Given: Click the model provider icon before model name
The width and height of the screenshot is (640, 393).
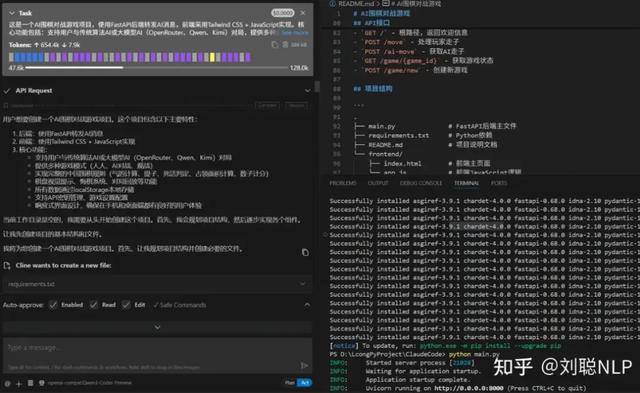Looking at the screenshot, I should pos(42,383).
